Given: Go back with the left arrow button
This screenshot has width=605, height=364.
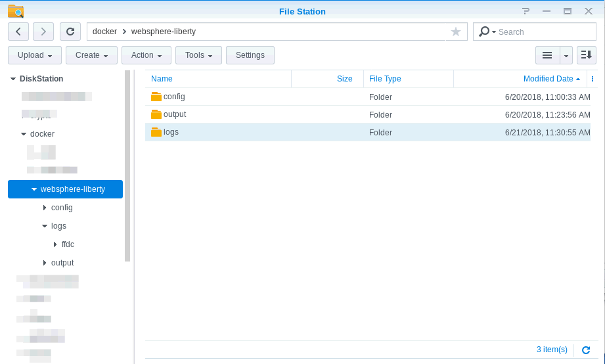Looking at the screenshot, I should click(x=18, y=32).
